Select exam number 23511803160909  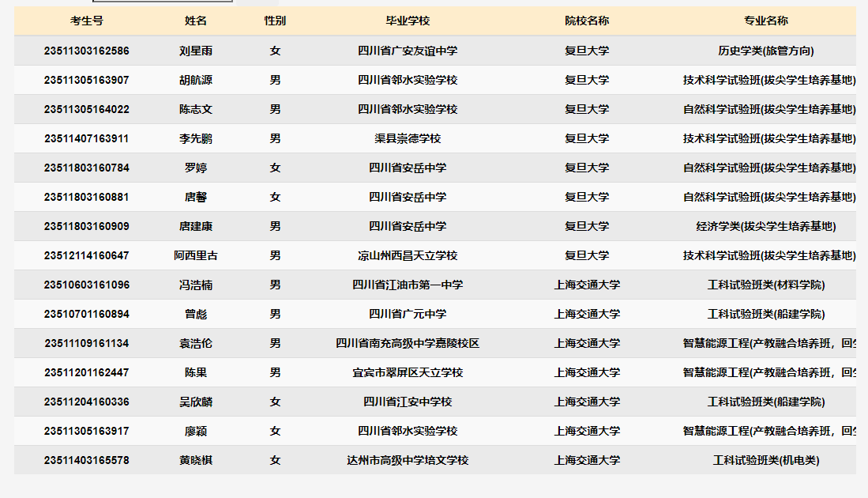pyautogui.click(x=86, y=227)
